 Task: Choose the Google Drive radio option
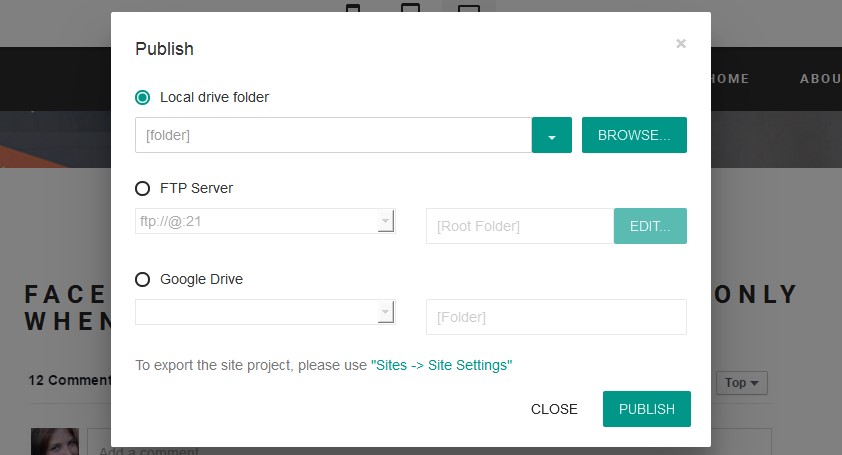coord(142,279)
